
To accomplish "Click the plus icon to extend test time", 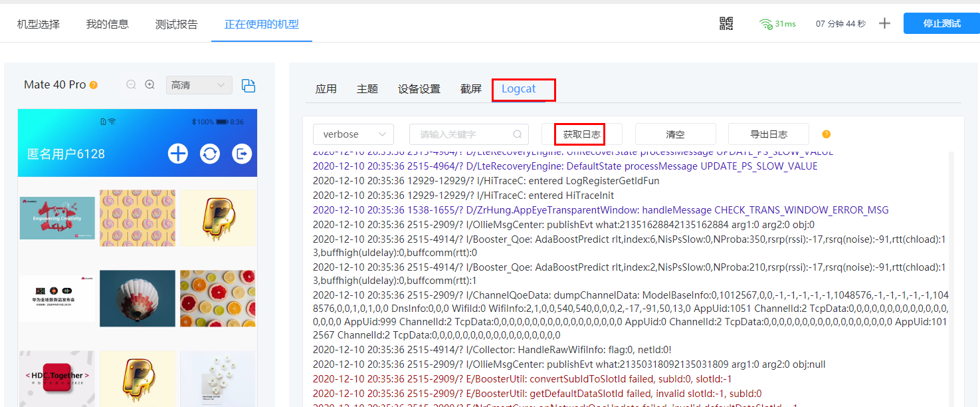I will pyautogui.click(x=884, y=24).
